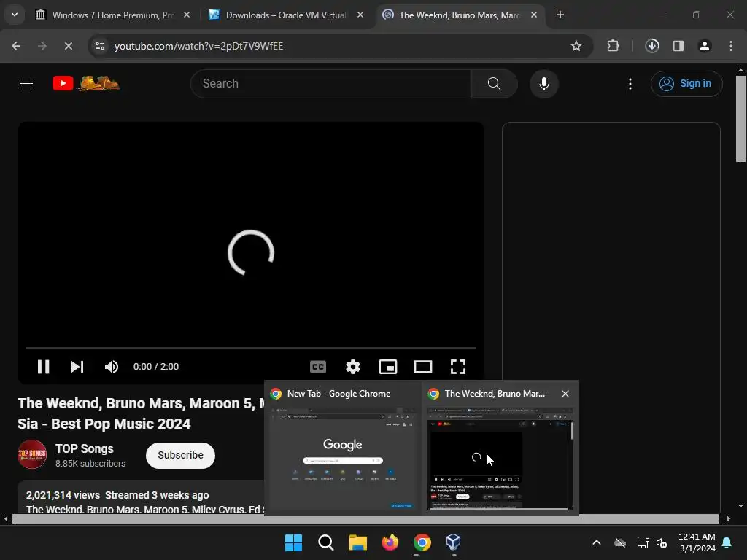
Task: Click the horizontal page scrollbar
Action: (x=365, y=519)
